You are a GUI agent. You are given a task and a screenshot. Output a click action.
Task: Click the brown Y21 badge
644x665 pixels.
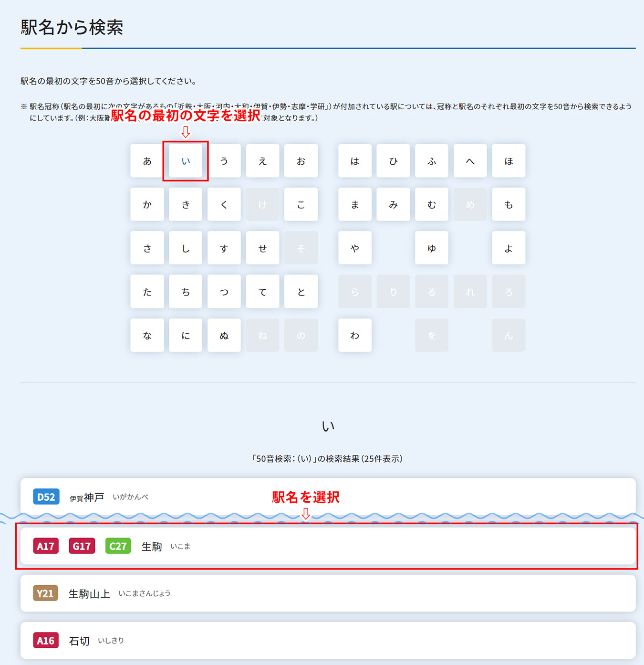click(x=45, y=593)
